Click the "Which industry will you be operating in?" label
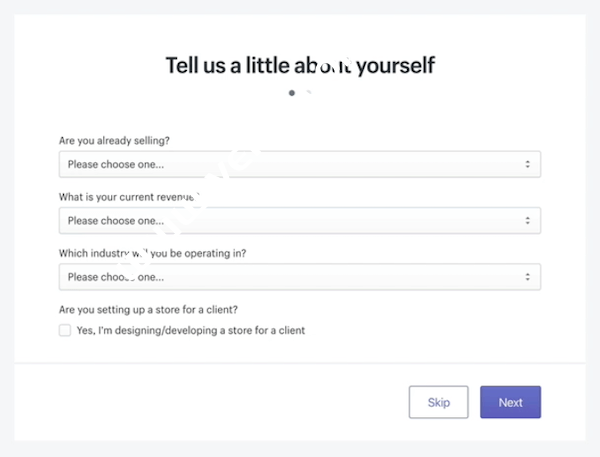This screenshot has height=457, width=600. pos(152,253)
